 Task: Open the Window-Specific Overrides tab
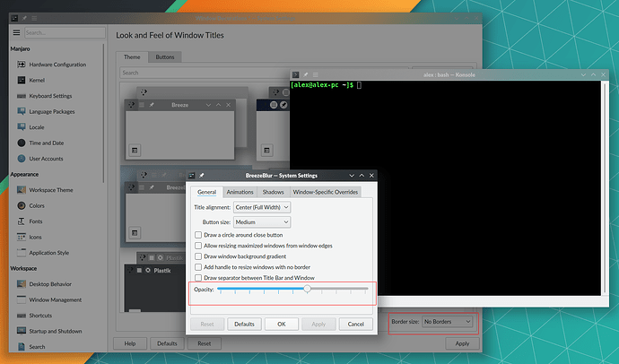tap(326, 192)
